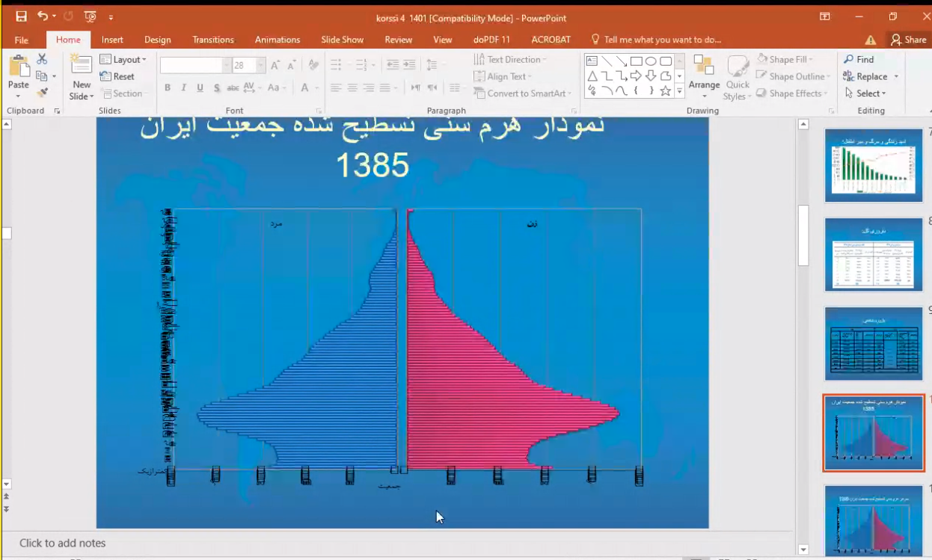Viewport: 932px width, 560px height.
Task: Open the Layout dropdown
Action: click(x=123, y=60)
